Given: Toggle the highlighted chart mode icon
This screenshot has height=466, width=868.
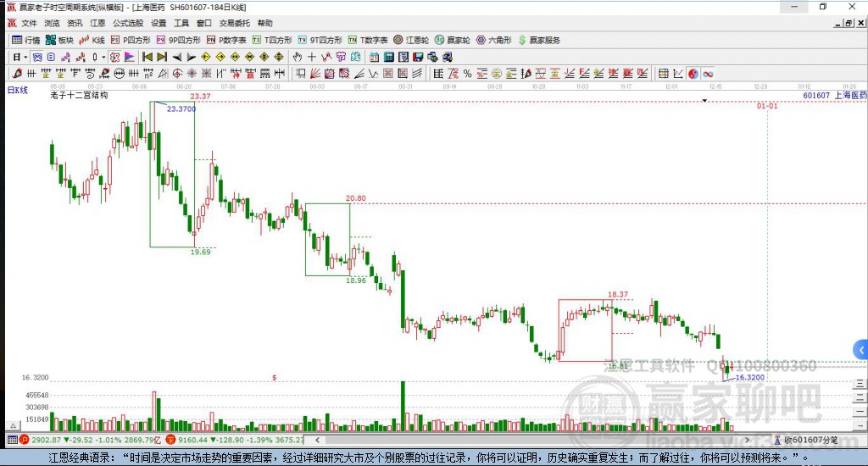Looking at the screenshot, I should (37, 57).
